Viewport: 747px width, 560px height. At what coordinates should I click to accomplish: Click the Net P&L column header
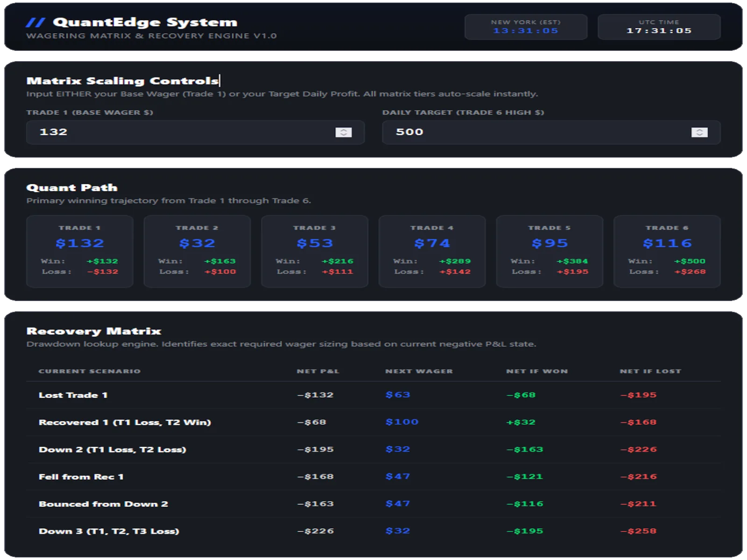pyautogui.click(x=318, y=371)
